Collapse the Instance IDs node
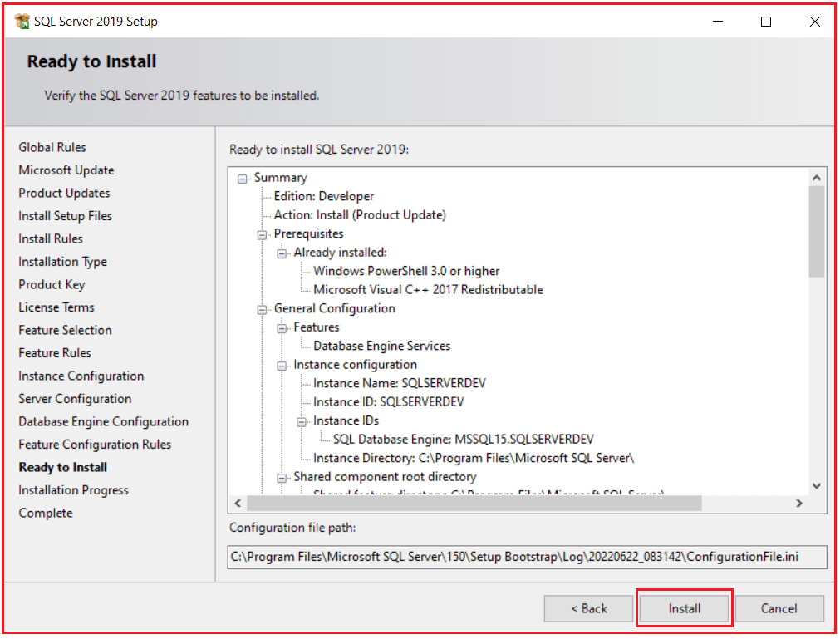Viewport: 840px width, 639px height. (302, 422)
